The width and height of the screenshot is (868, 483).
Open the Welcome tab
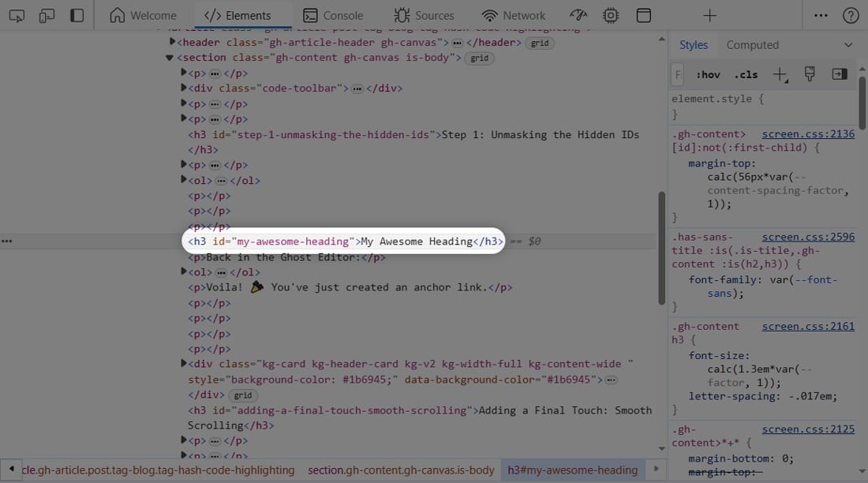143,16
